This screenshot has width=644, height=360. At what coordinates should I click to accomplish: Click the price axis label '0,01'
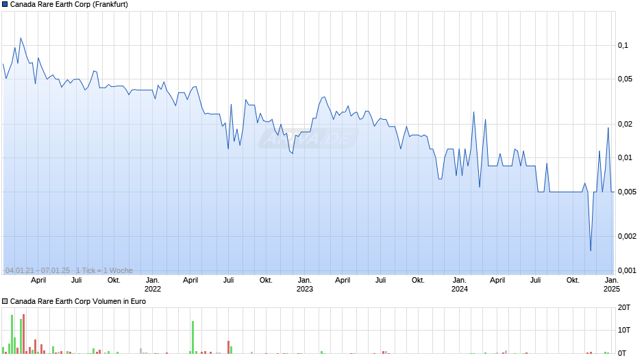[x=625, y=157]
